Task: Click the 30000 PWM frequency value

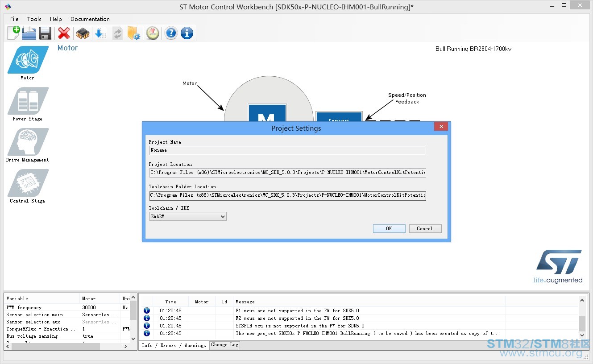Action: click(89, 307)
